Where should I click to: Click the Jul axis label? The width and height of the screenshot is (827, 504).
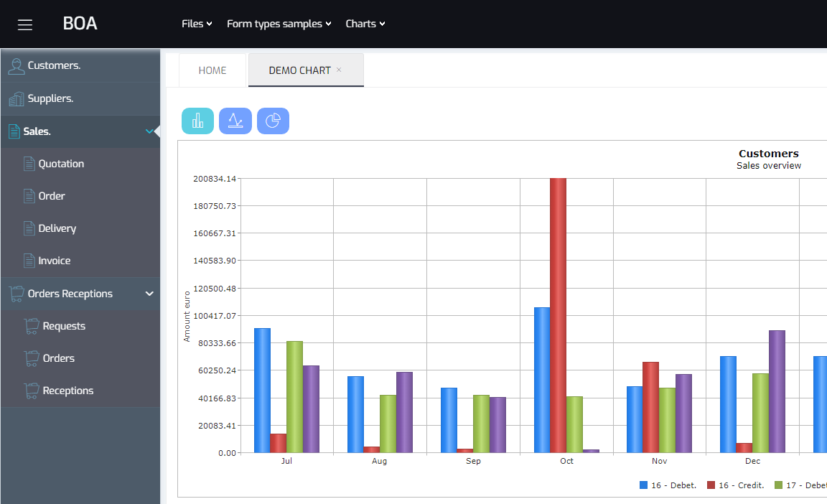286,461
